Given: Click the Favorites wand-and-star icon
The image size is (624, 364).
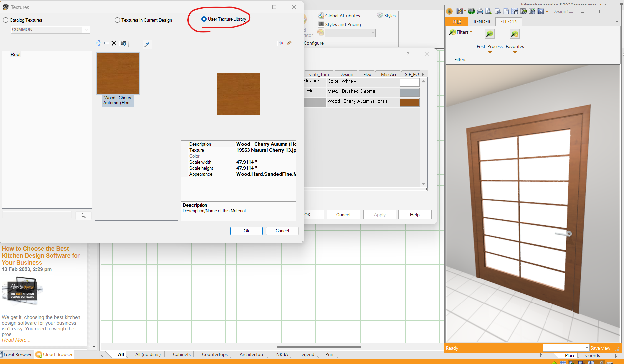Looking at the screenshot, I should click(x=514, y=34).
